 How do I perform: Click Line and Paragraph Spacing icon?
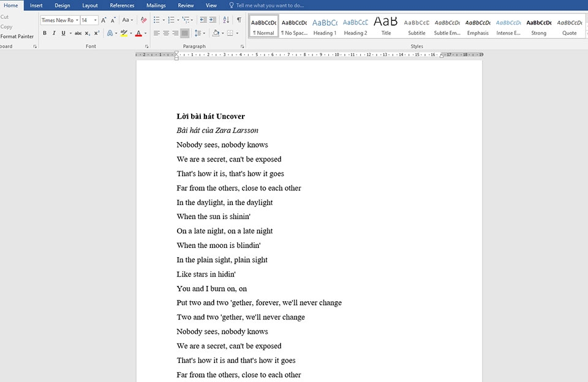(x=198, y=33)
